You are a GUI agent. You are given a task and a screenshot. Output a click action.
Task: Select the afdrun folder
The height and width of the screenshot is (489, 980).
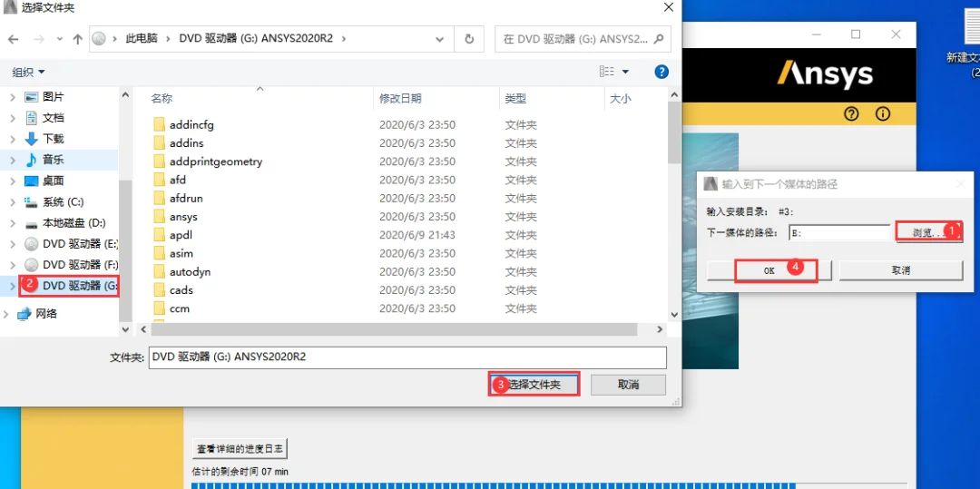[186, 198]
